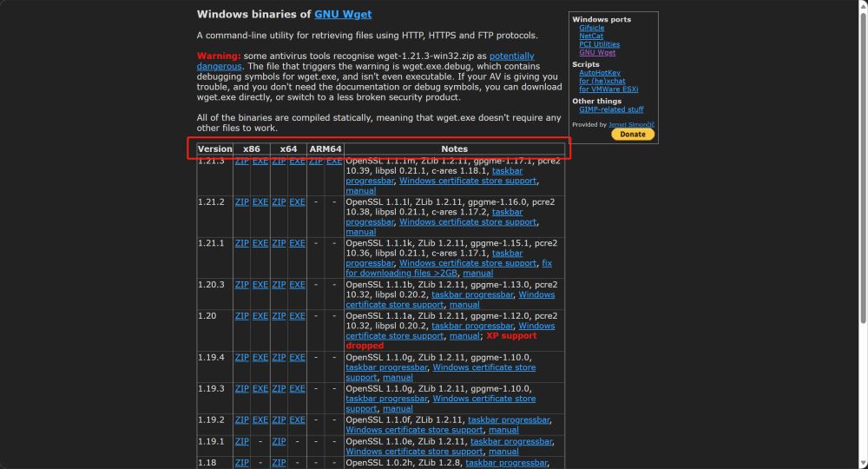The width and height of the screenshot is (868, 469).
Task: Open the GNU Wget title link
Action: pos(343,15)
